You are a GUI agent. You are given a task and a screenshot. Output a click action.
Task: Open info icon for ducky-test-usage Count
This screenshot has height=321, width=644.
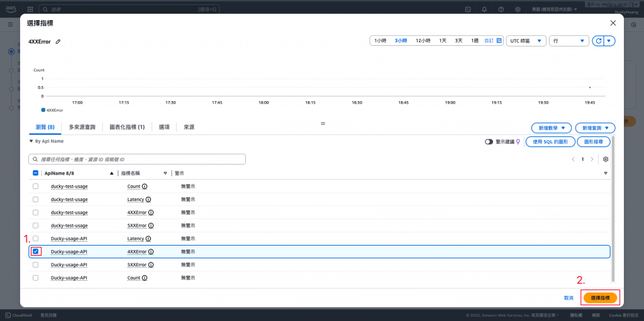coord(145,187)
